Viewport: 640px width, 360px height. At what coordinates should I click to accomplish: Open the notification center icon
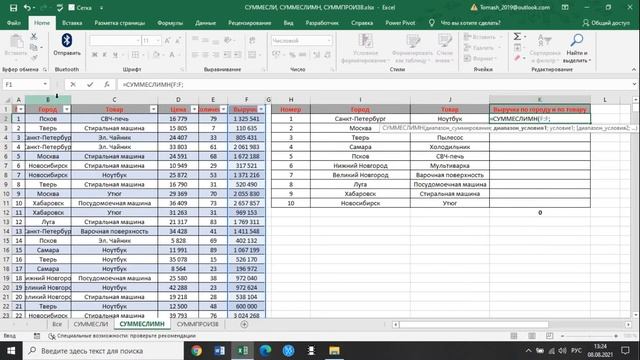(625, 351)
